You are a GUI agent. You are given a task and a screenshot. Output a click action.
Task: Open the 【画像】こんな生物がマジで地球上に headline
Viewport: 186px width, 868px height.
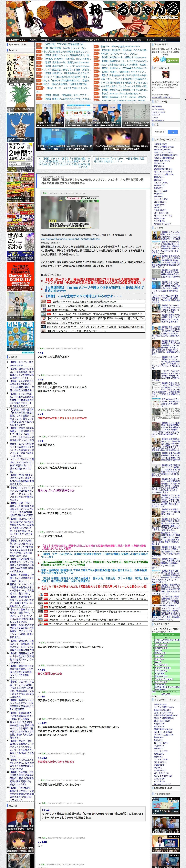[x=83, y=296]
